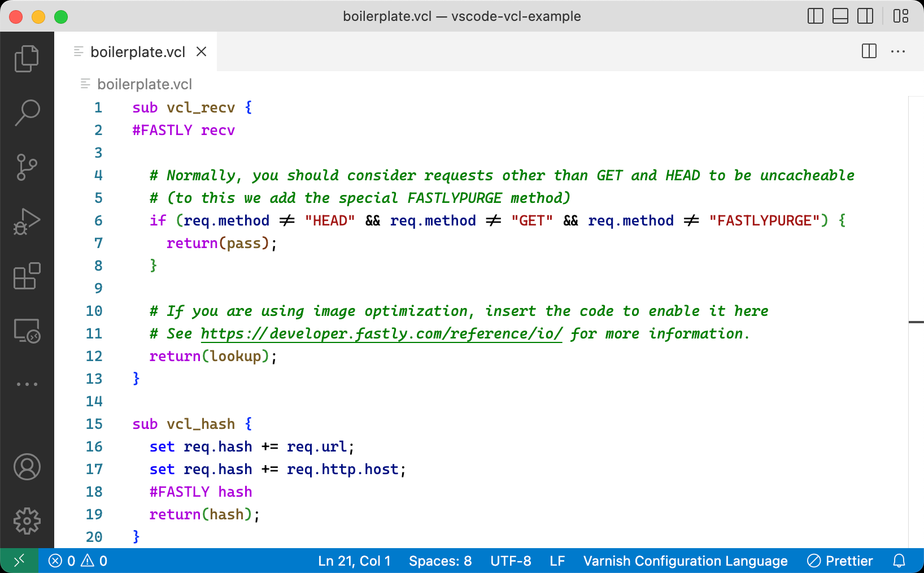This screenshot has height=573, width=924.
Task: Open the Explorer view in the activity bar
Action: (x=27, y=58)
